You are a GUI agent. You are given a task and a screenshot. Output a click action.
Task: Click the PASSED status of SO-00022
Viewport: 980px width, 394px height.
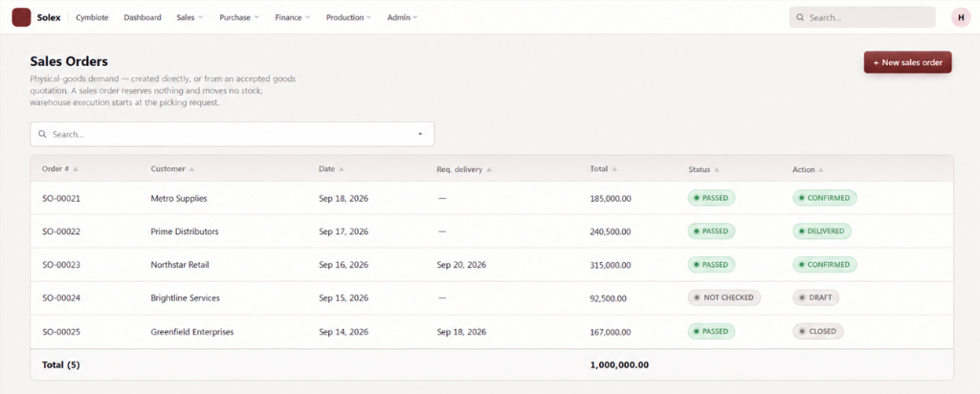(x=712, y=231)
